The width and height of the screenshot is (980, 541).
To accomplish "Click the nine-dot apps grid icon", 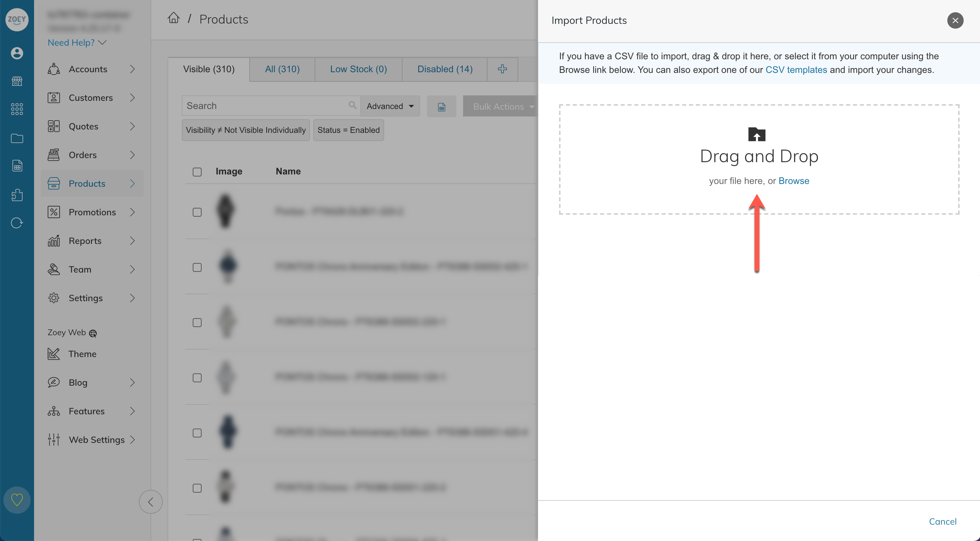I will [x=17, y=109].
